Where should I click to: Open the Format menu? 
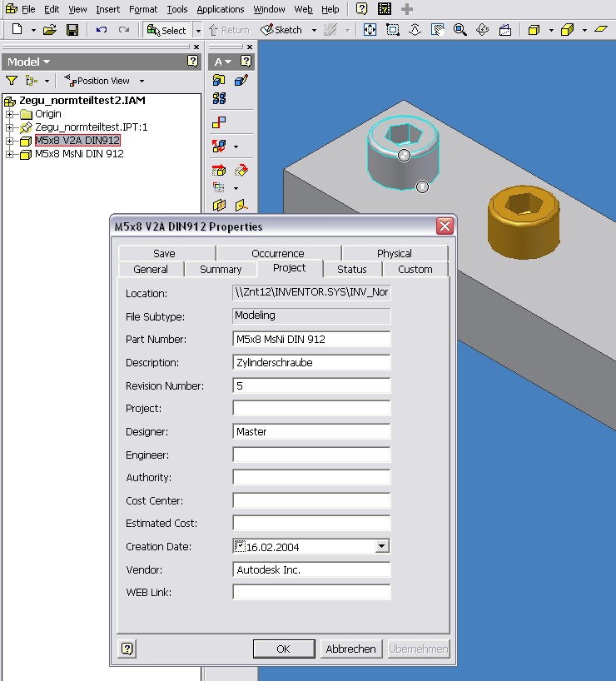[x=143, y=9]
